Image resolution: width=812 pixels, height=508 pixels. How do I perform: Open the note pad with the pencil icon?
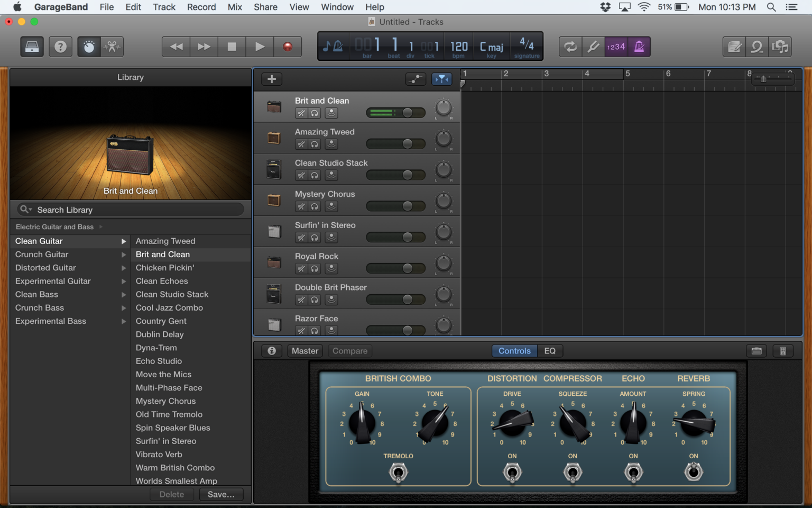point(734,47)
